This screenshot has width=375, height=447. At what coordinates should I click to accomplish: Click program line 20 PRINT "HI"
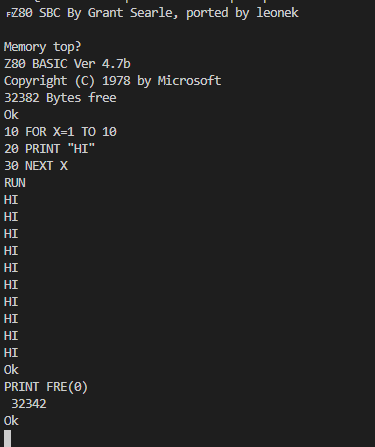pos(49,149)
